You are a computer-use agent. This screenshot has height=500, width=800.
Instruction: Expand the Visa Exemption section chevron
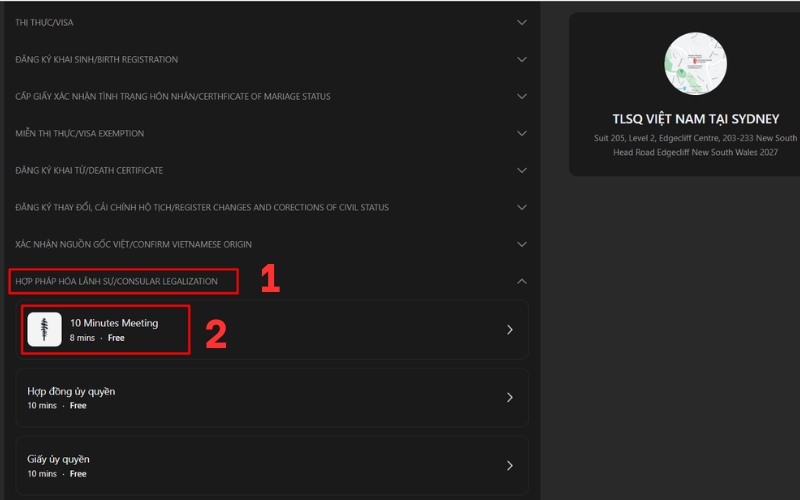[521, 133]
